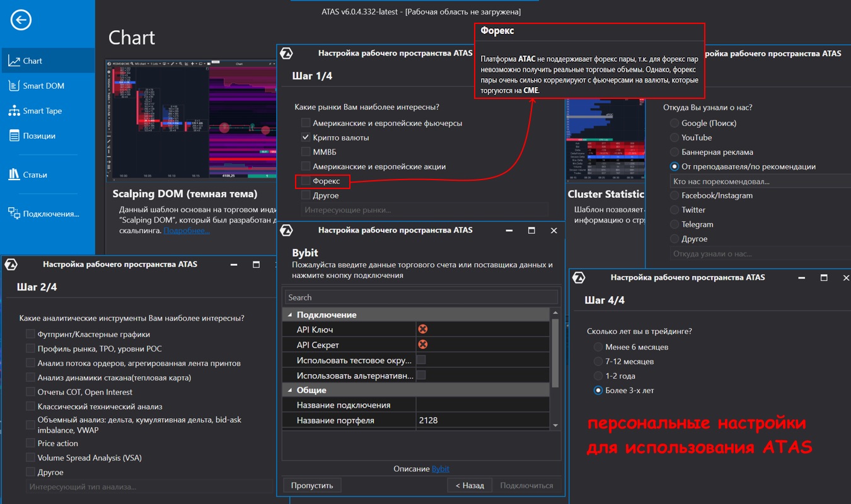Select Менее 6 месяцев radio button

pyautogui.click(x=598, y=346)
